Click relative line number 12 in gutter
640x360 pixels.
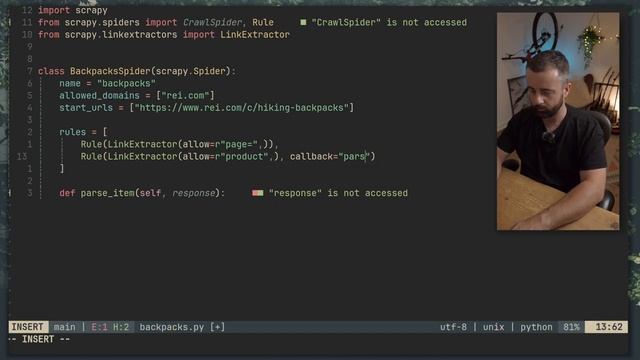tap(27, 10)
